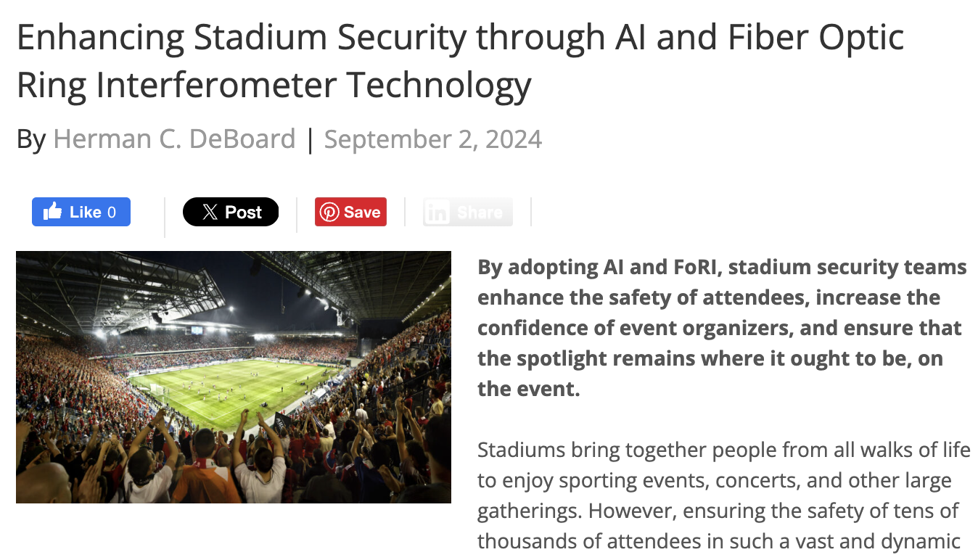Screen dimensions: 978x560
Task: Click the bolded introductory summary paragraph
Action: point(721,327)
